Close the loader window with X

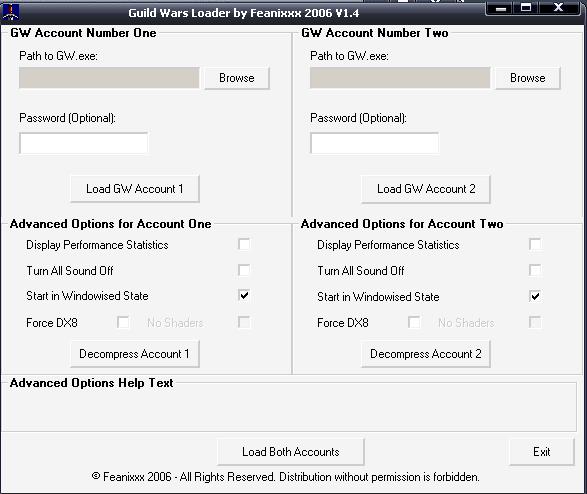click(x=559, y=8)
